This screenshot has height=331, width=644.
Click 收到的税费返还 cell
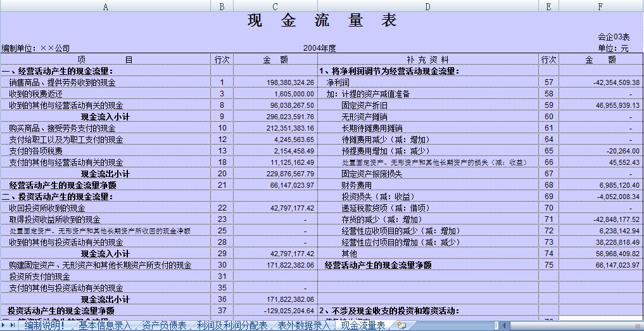[106, 94]
